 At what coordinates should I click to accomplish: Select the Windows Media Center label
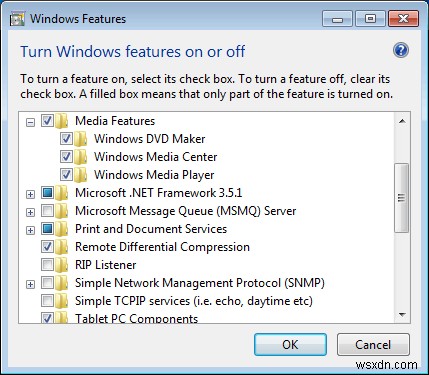(x=155, y=157)
